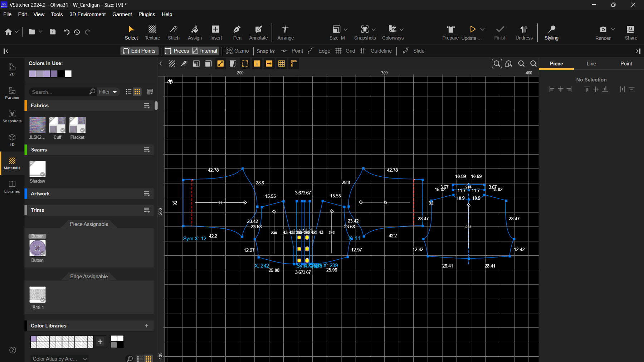Image resolution: width=644 pixels, height=362 pixels.
Task: Open the 3D view in sidebar
Action: point(12,140)
